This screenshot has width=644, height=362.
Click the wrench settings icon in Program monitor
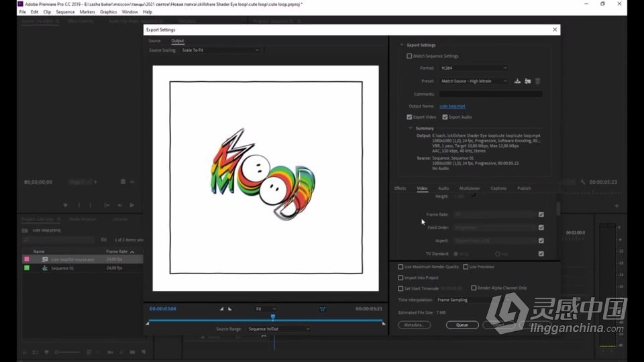[x=583, y=182]
